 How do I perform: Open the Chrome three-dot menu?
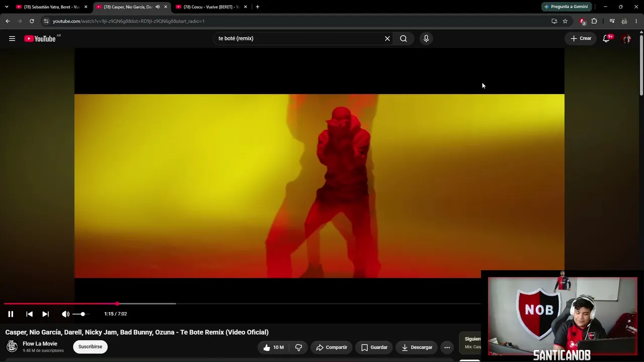[636, 21]
